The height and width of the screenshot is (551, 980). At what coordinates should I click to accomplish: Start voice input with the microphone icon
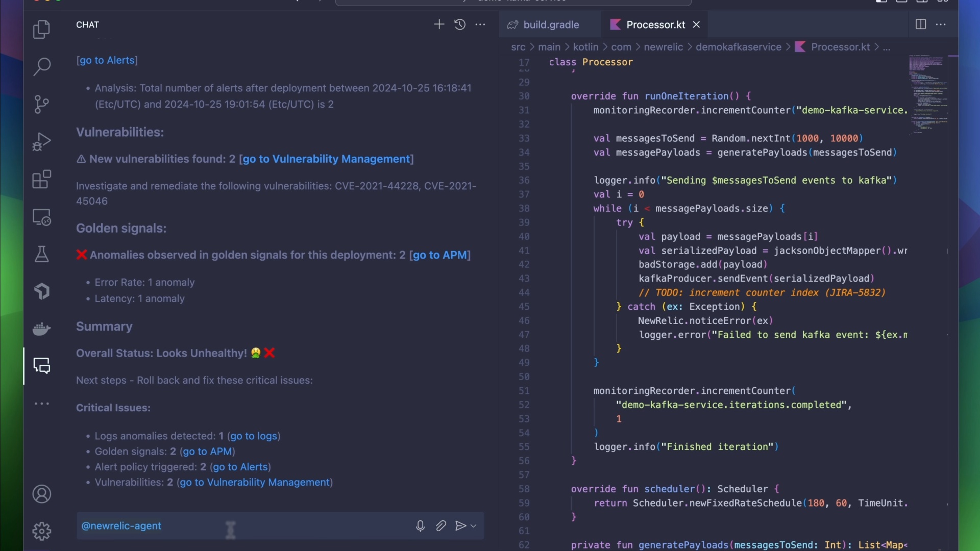point(420,526)
